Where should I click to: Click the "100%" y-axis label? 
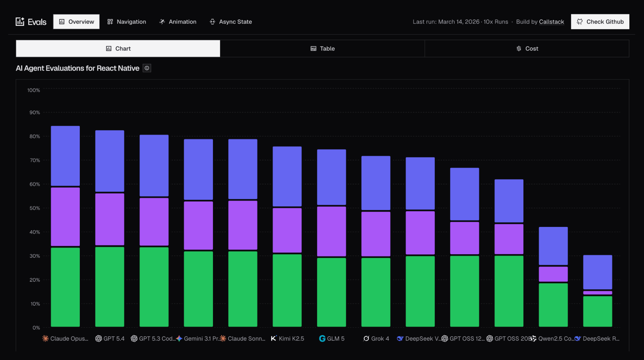click(x=34, y=90)
